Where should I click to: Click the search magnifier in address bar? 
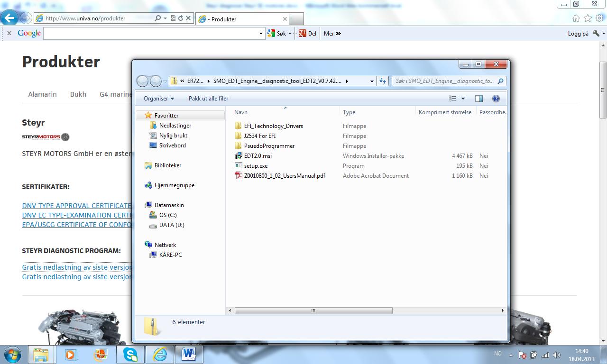tap(158, 18)
